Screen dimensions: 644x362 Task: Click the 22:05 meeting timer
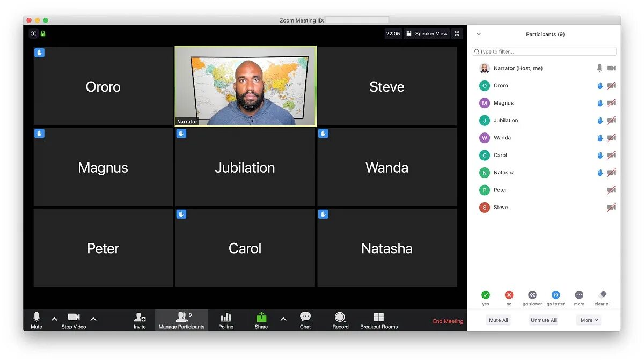click(x=393, y=33)
